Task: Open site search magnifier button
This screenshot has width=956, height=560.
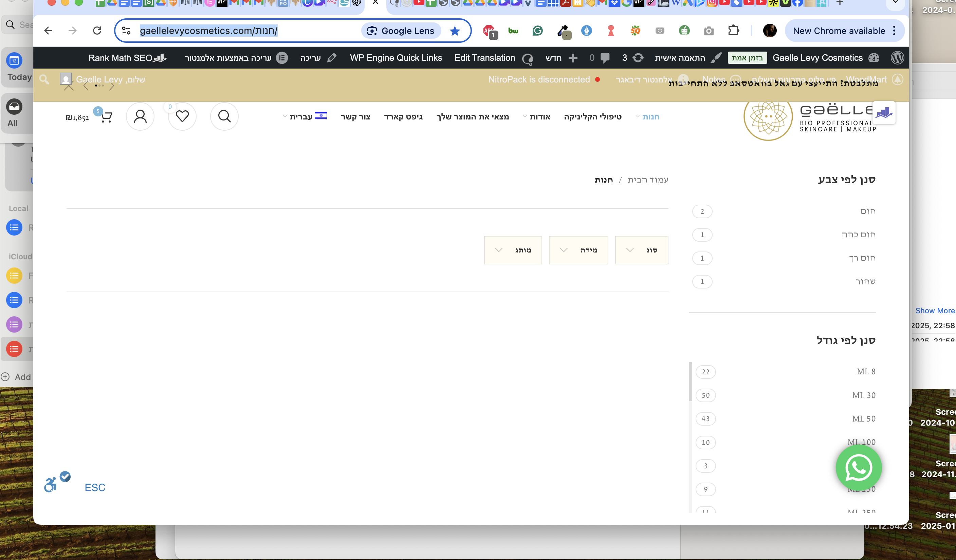Action: 224,116
